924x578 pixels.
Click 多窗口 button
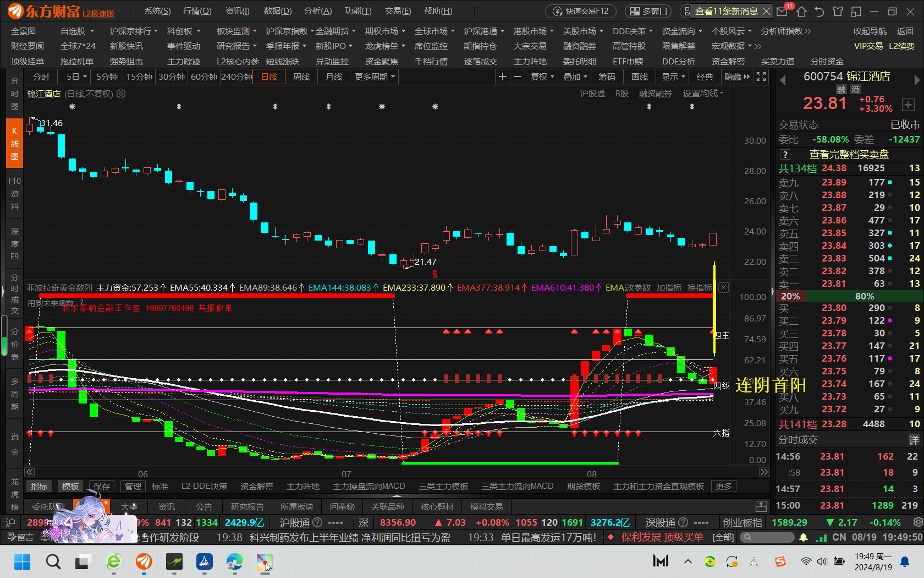(x=648, y=11)
